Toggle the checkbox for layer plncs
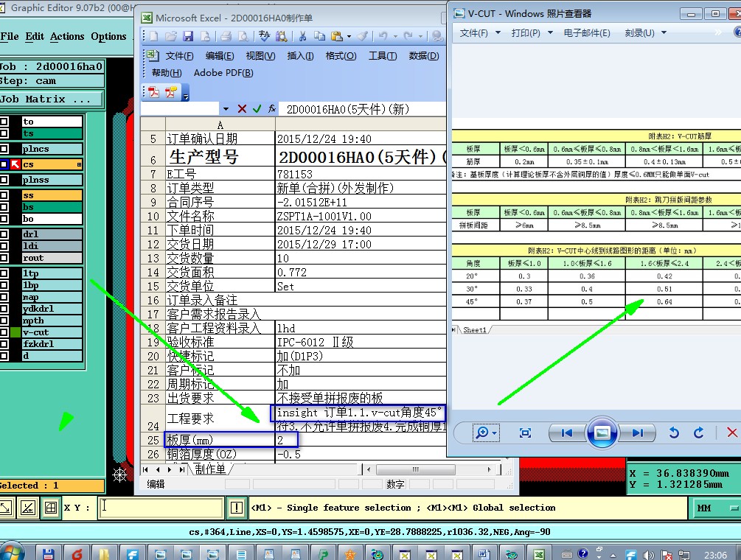 (x=4, y=149)
